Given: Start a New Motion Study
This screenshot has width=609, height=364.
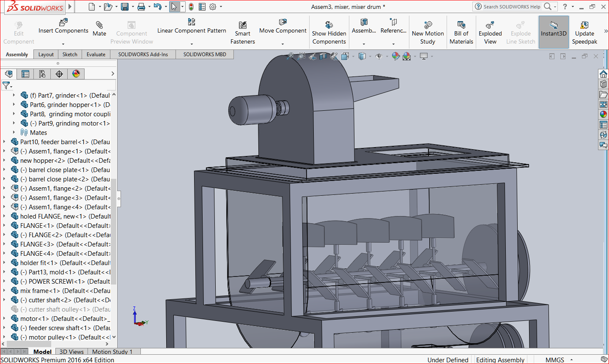Looking at the screenshot, I should coord(428,32).
